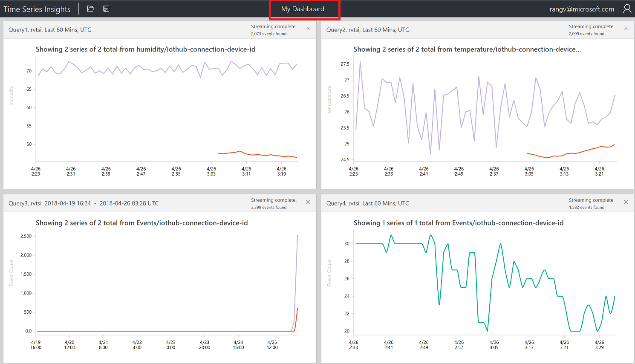Click the humidity chart title text
635x364 pixels.
146,49
